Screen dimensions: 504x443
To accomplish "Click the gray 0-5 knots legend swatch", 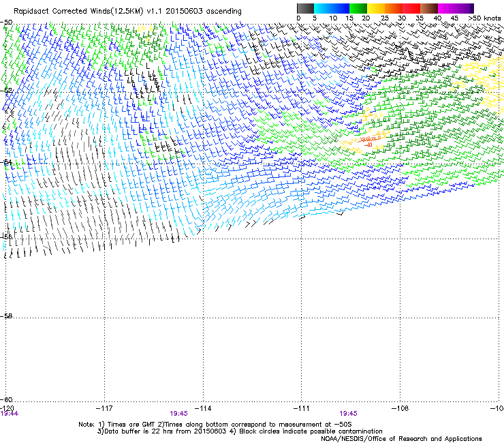I will pos(305,8).
